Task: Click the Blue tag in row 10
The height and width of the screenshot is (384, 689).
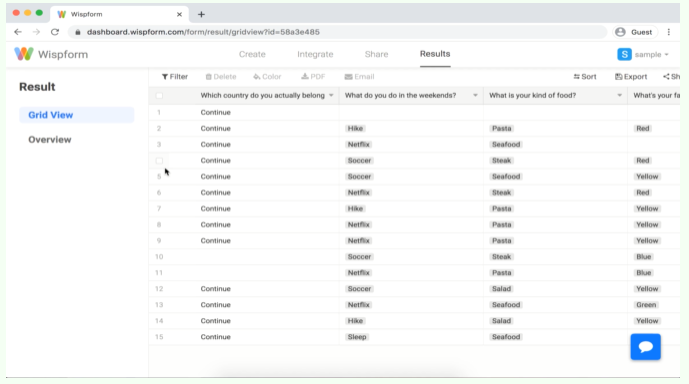Action: [x=643, y=257]
